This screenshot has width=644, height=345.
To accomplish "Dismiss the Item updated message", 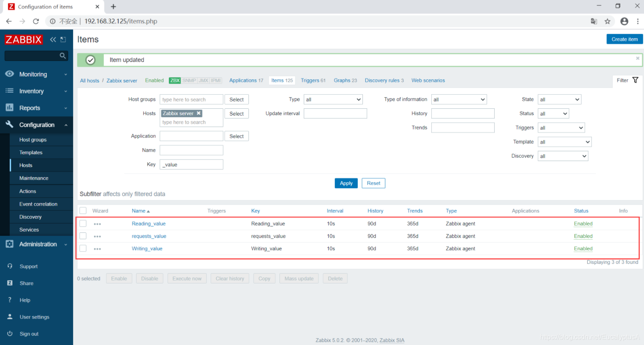I will [638, 58].
